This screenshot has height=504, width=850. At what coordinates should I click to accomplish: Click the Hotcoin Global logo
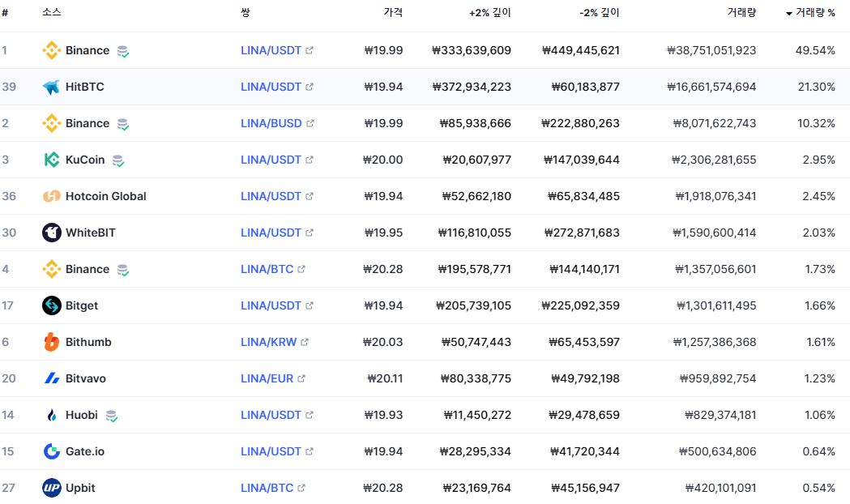point(52,196)
